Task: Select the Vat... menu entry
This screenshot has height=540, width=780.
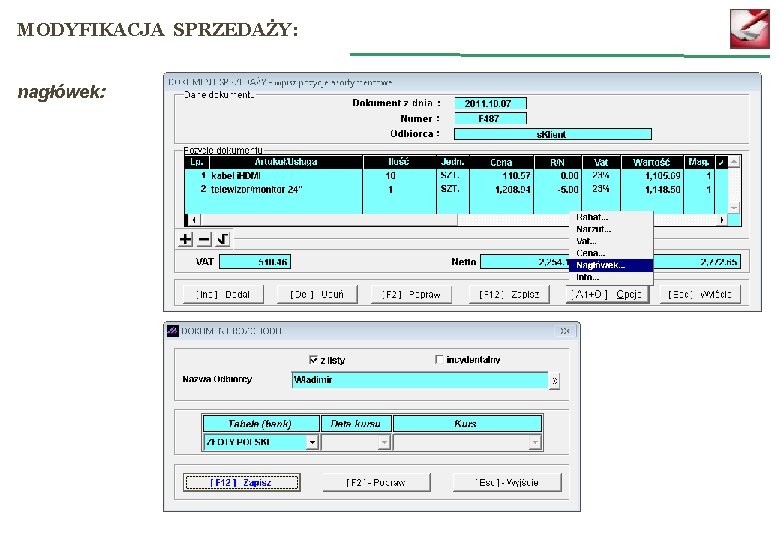Action: [x=611, y=241]
